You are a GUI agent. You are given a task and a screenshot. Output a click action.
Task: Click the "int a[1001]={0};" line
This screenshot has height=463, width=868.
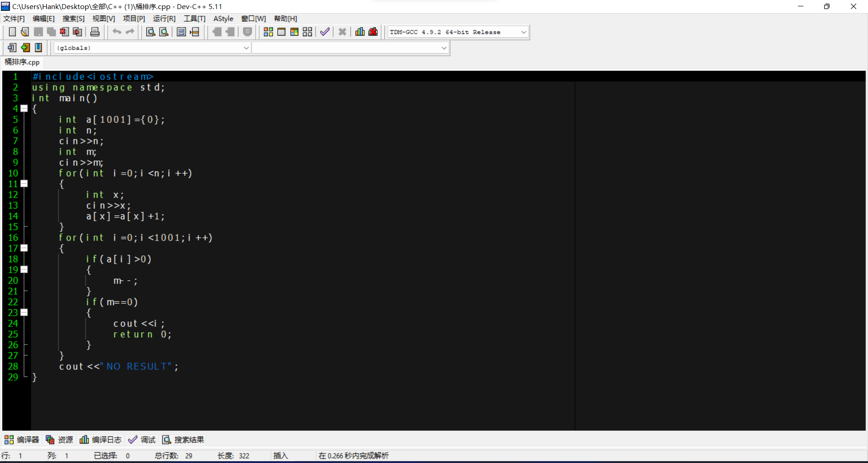(x=112, y=119)
